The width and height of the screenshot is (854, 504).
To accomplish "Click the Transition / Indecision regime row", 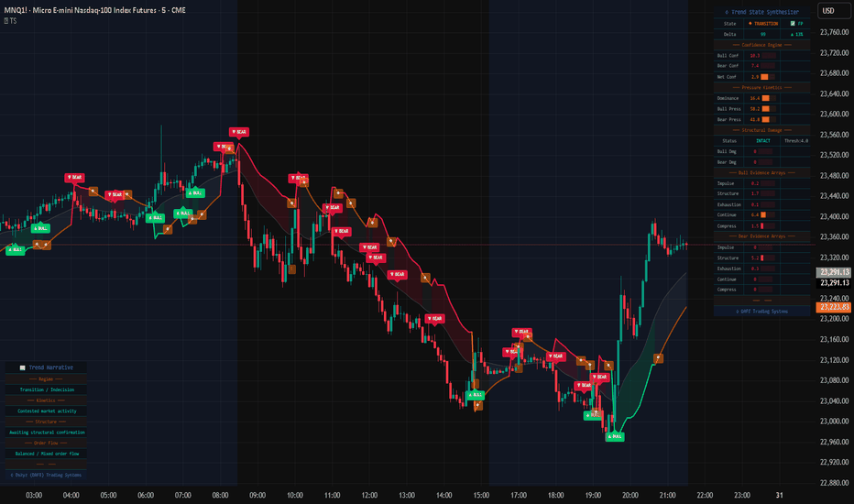I will click(x=46, y=389).
